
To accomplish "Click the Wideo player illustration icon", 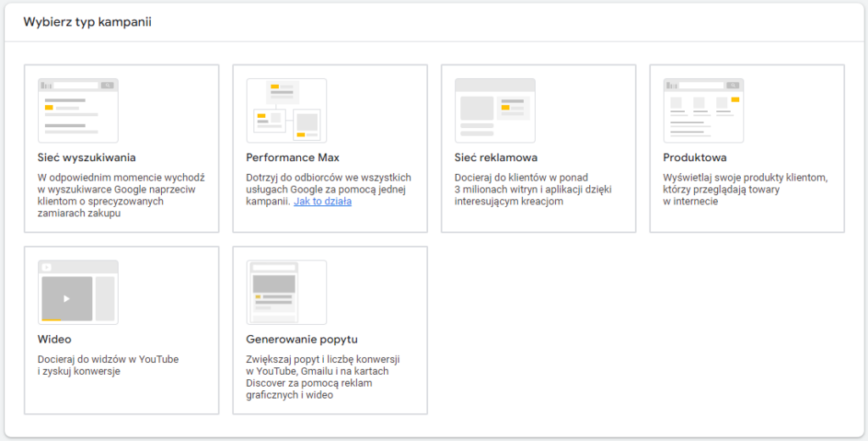I will point(78,292).
